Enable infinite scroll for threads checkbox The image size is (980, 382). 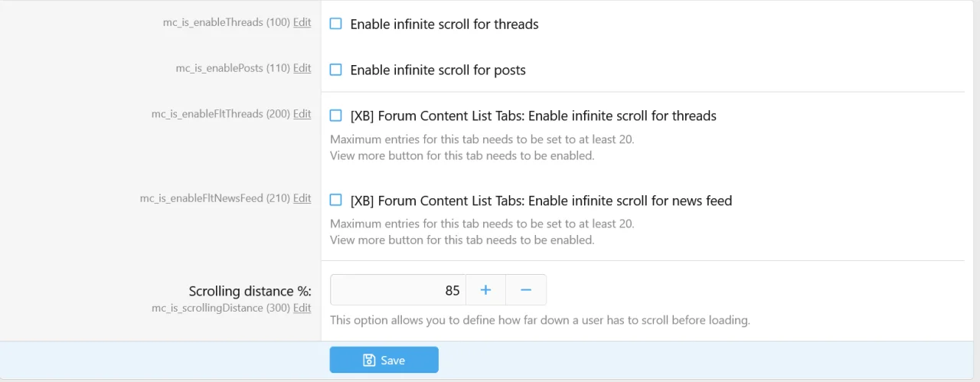coord(335,24)
